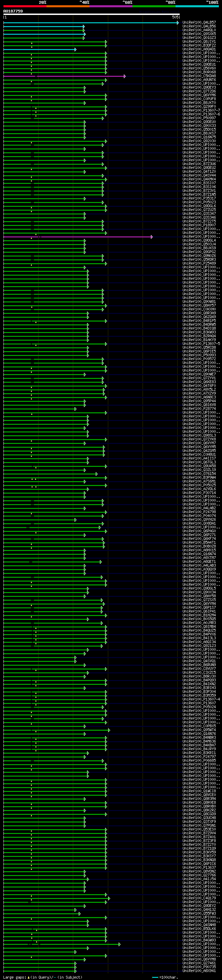The width and height of the screenshot is (222, 980).
Task: Select label UniRef100_Q90X33
Action: (199, 125)
